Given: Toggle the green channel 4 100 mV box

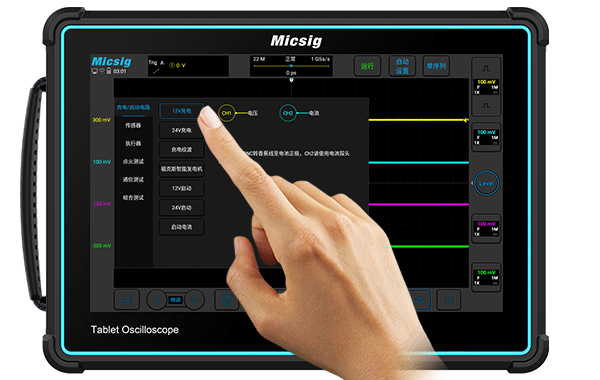Looking at the screenshot, I should coord(486,277).
